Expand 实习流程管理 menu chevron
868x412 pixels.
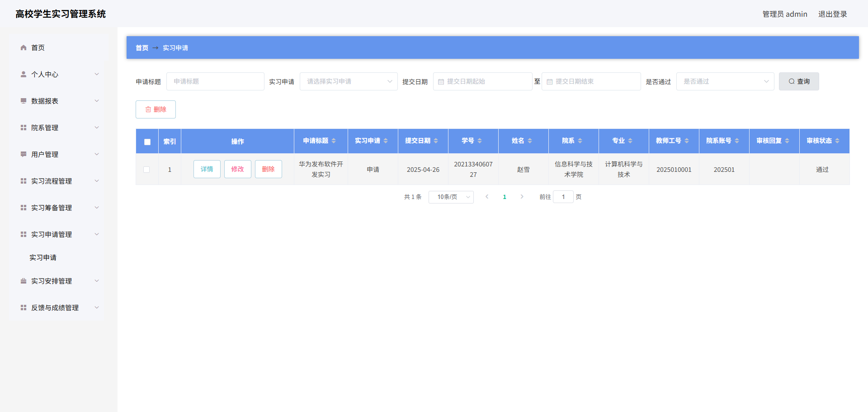pyautogui.click(x=97, y=181)
